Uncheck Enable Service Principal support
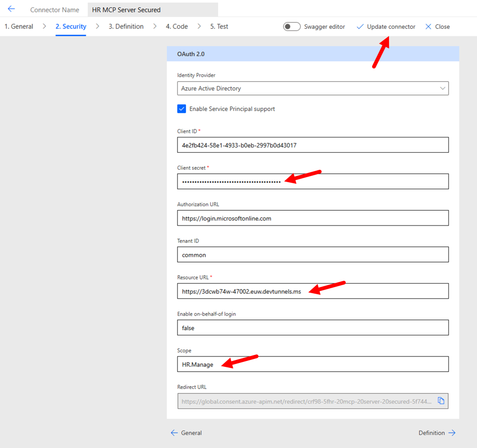Image resolution: width=477 pixels, height=448 pixels. point(182,108)
